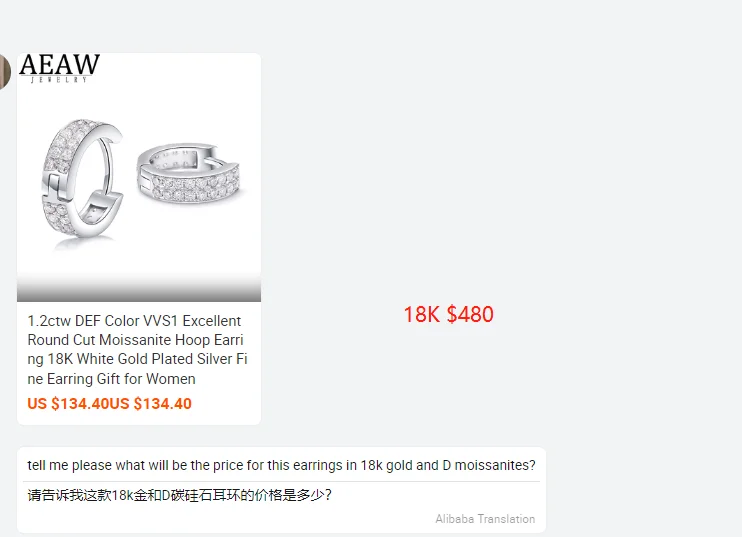742x537 pixels.
Task: Click the sender's avatar at the left edge
Action: pyautogui.click(x=4, y=71)
